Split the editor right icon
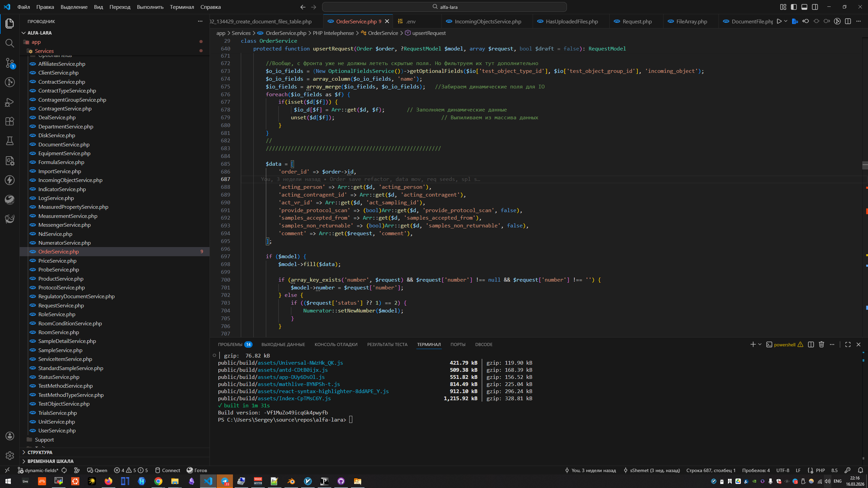 [848, 21]
